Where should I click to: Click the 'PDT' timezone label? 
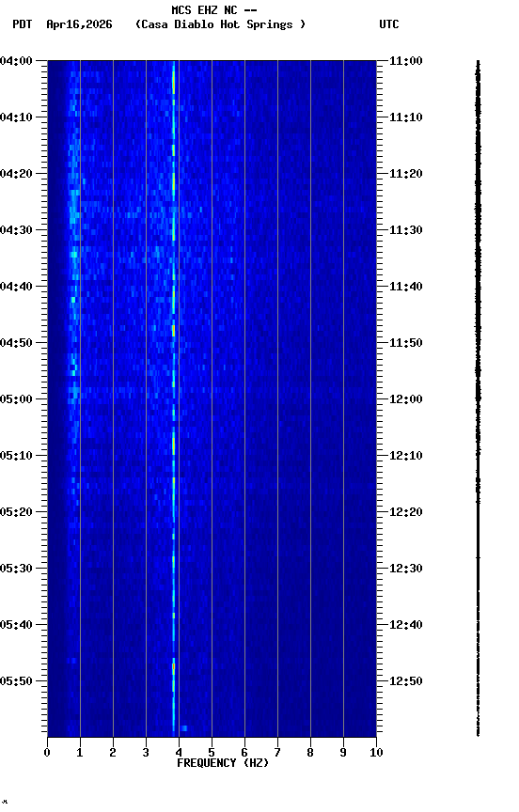point(23,24)
